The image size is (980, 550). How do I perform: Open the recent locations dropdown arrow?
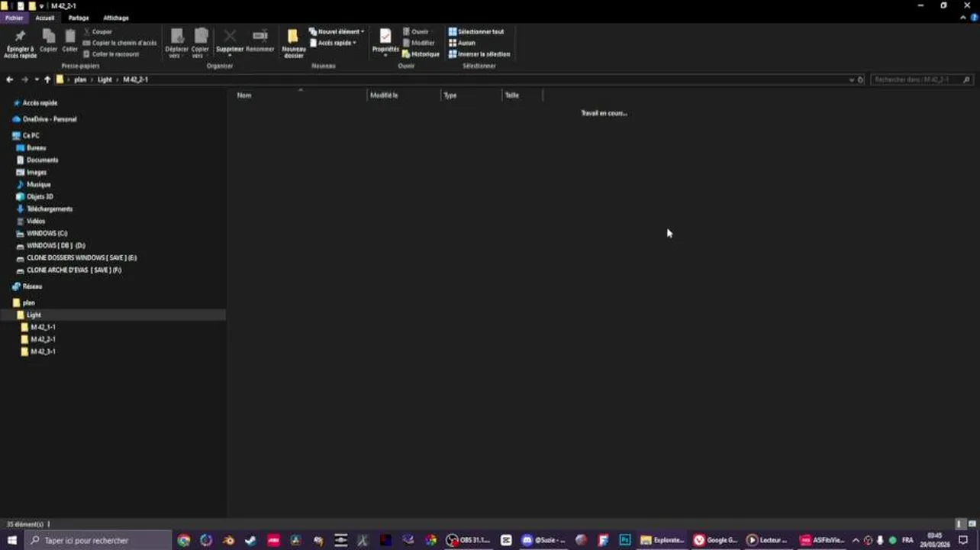pyautogui.click(x=36, y=79)
